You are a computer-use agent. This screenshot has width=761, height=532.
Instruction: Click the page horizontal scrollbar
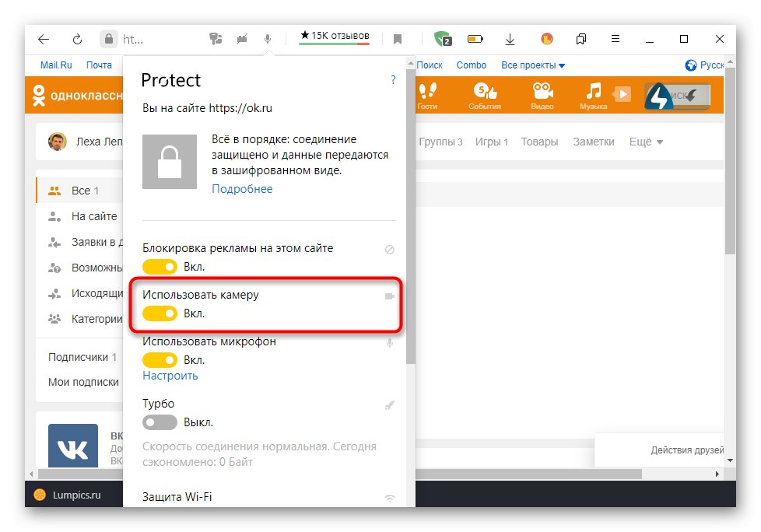(340, 474)
